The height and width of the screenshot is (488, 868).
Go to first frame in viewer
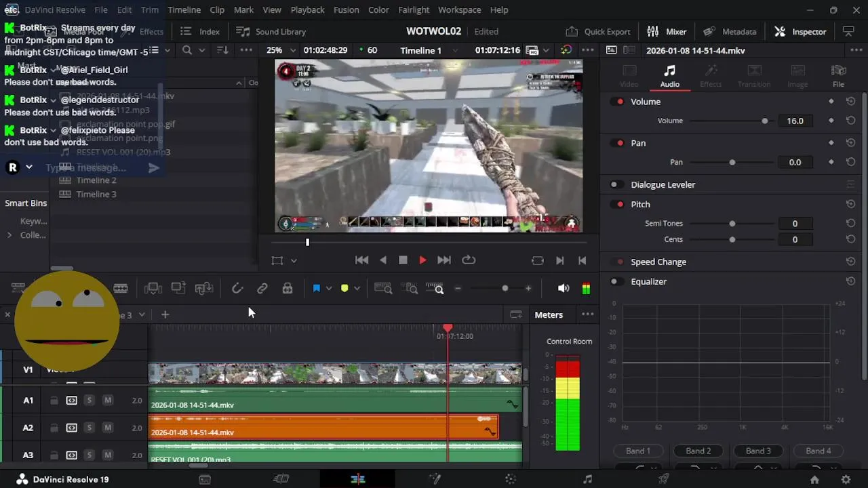pyautogui.click(x=361, y=260)
